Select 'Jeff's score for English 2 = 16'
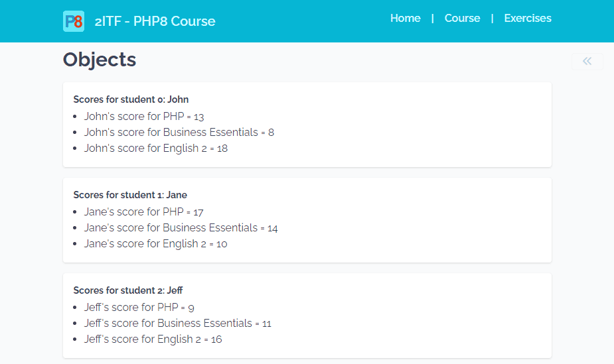This screenshot has width=614, height=364. (x=153, y=339)
